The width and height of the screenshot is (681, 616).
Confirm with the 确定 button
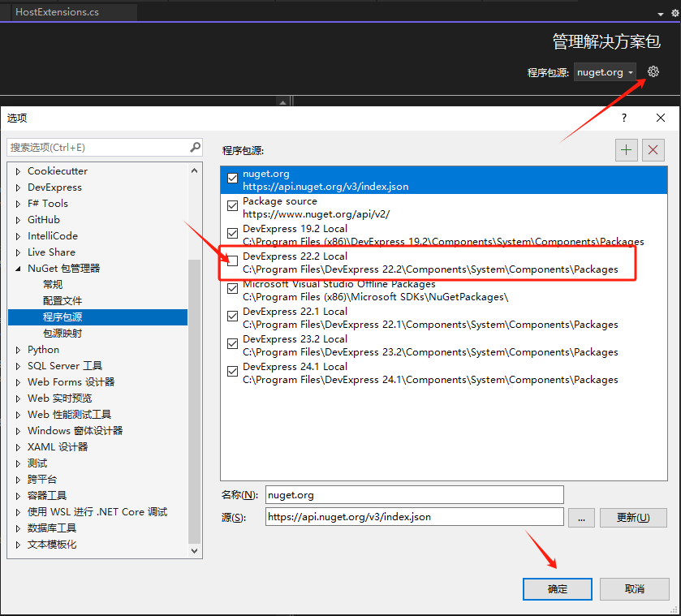558,589
